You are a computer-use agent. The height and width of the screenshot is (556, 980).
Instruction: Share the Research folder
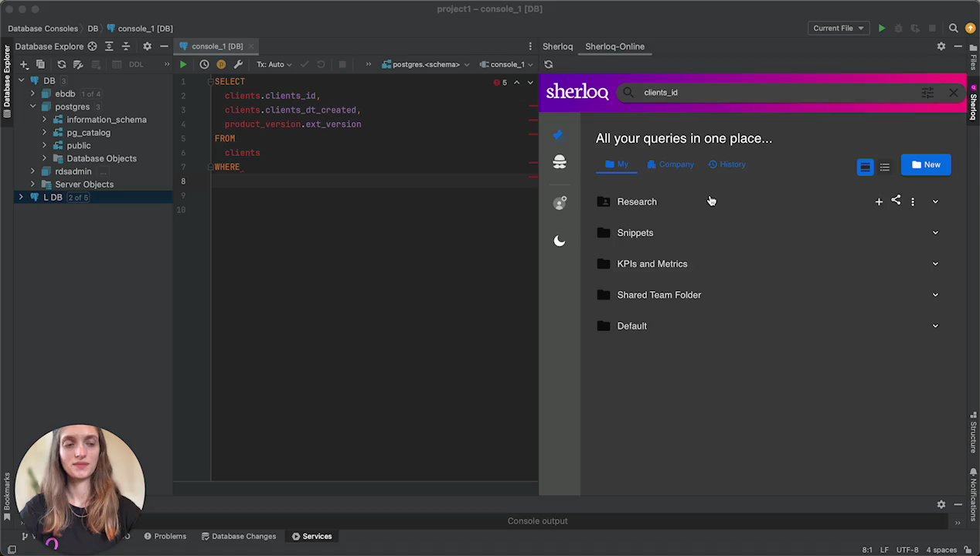[x=896, y=201]
